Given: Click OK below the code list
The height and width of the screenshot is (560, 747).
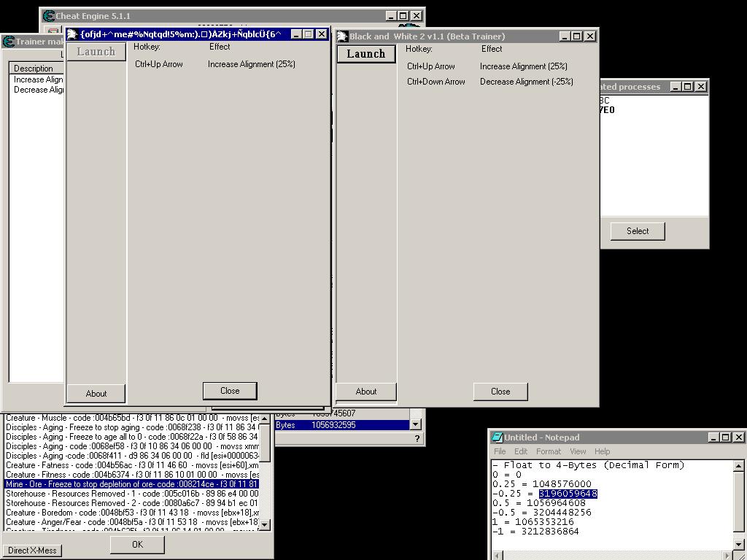Looking at the screenshot, I should click(137, 544).
